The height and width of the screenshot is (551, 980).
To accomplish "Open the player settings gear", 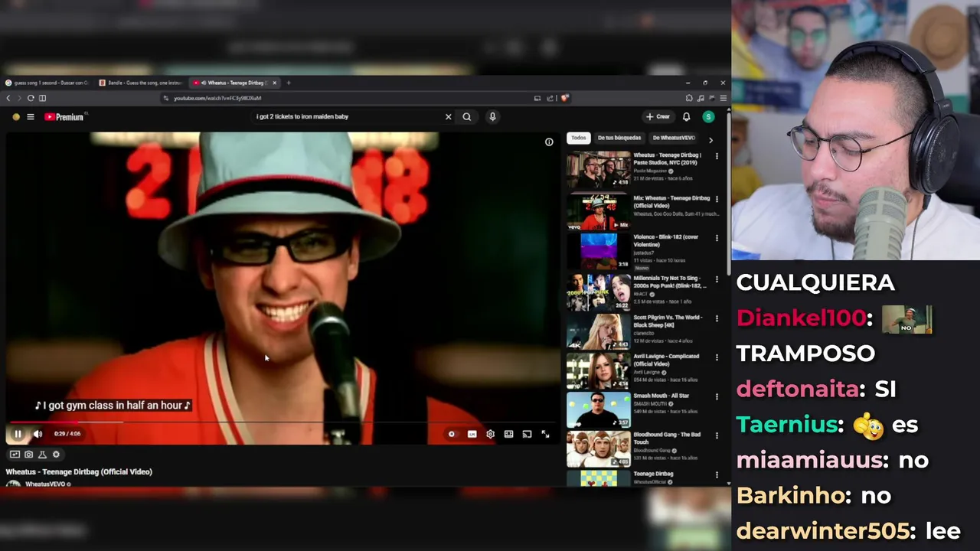I will (490, 434).
